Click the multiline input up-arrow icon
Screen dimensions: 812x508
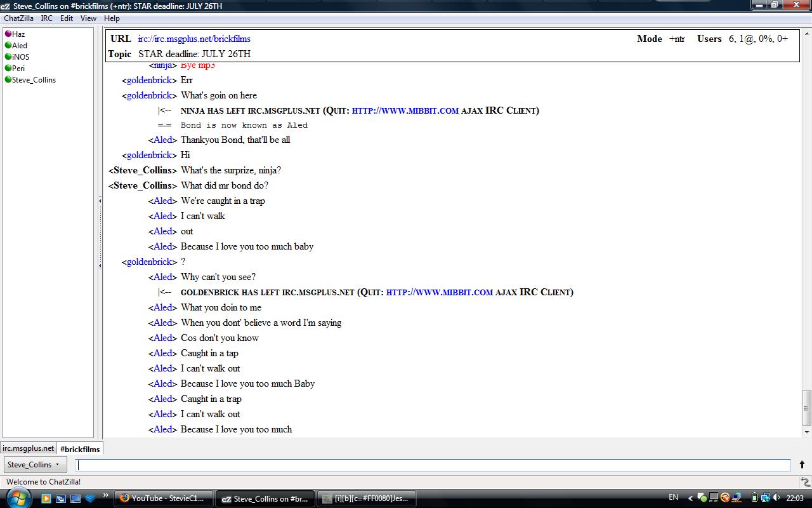pos(802,465)
